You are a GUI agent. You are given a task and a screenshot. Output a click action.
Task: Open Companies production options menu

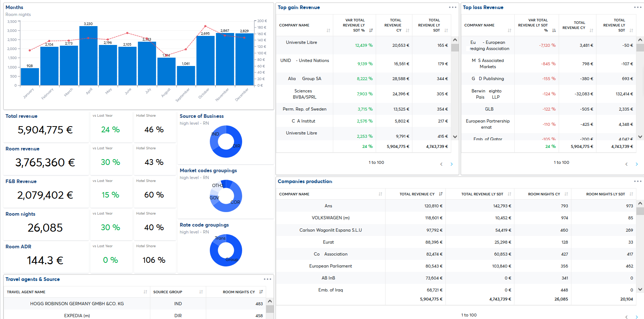(x=637, y=181)
